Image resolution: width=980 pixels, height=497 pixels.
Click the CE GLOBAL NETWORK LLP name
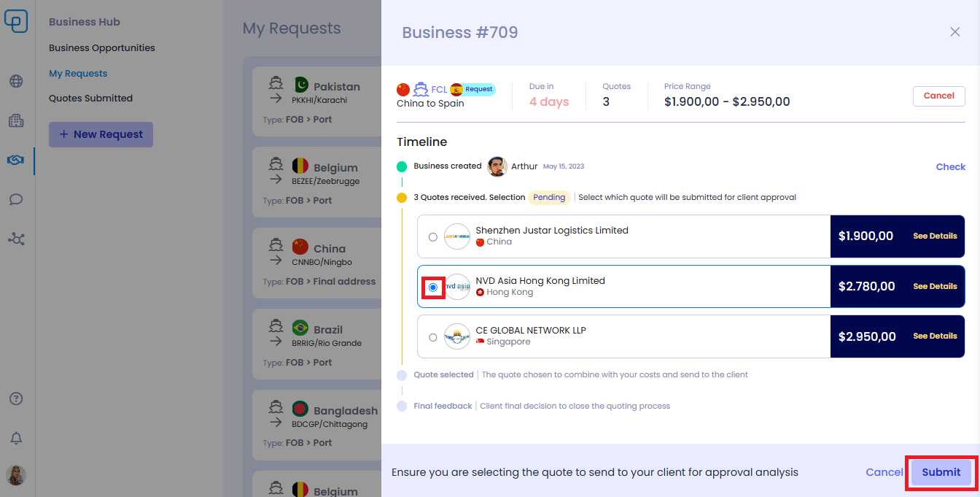531,330
